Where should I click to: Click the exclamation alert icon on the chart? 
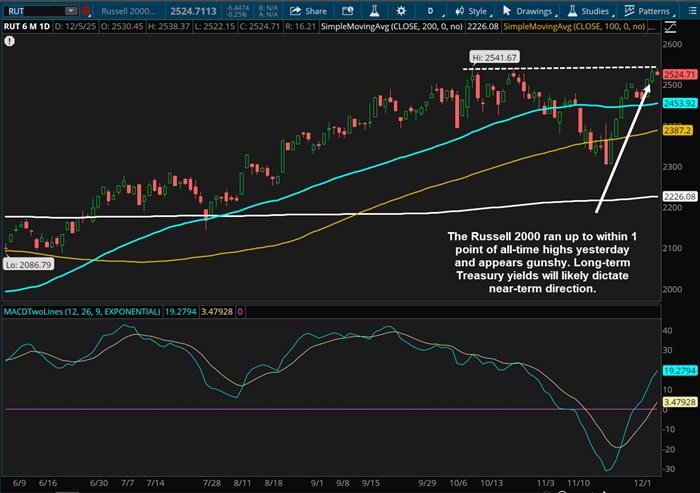click(x=10, y=42)
